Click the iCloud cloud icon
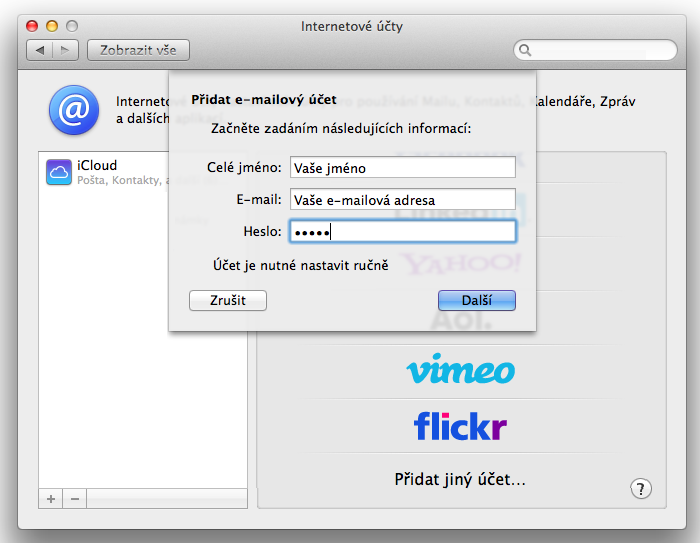 (58, 172)
